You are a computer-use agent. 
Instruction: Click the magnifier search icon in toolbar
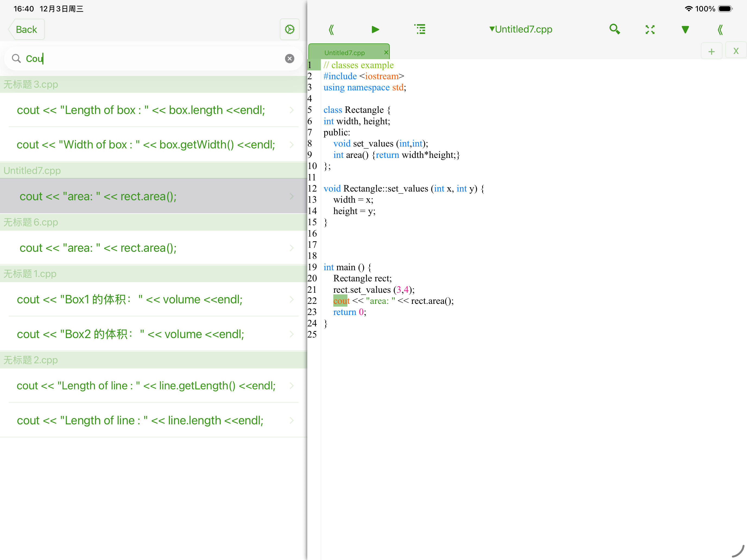(614, 29)
